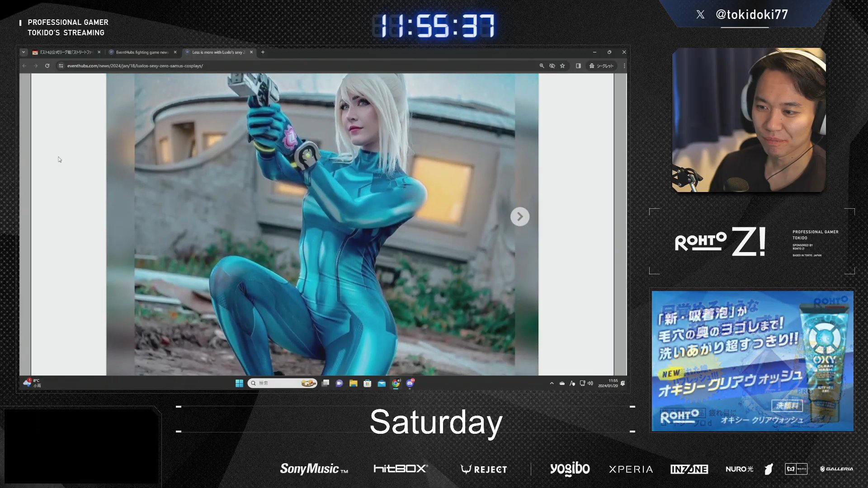The width and height of the screenshot is (868, 488).
Task: Open the Mail app on taskbar
Action: point(382,383)
